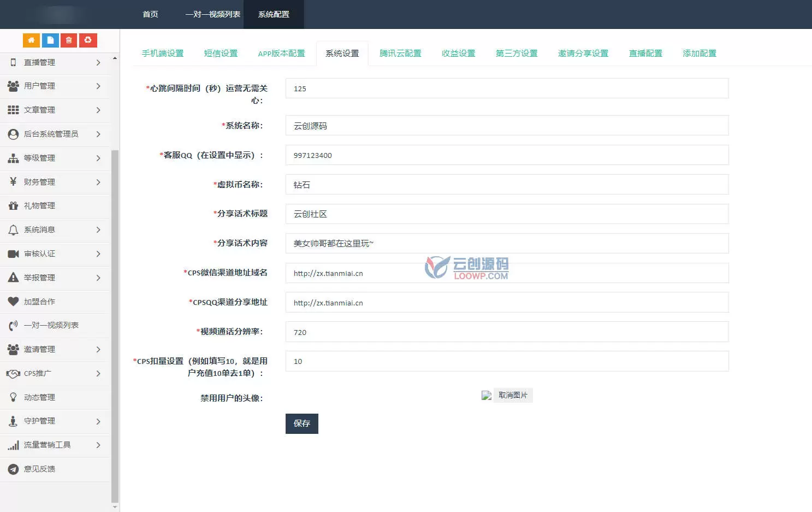
Task: Click the bell icon beside 系统消息
Action: [x=13, y=229]
